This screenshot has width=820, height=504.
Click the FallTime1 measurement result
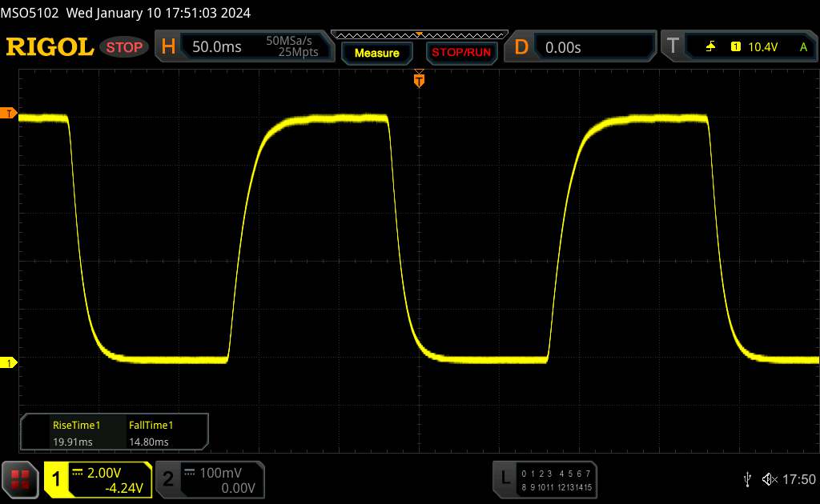(151, 434)
